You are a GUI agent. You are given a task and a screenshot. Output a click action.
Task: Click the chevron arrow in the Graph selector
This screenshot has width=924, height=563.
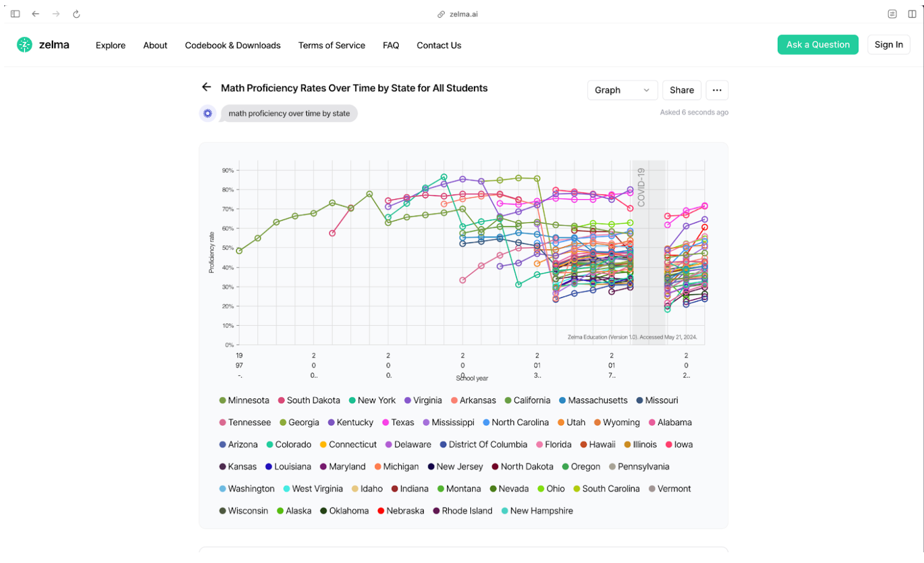coord(646,90)
